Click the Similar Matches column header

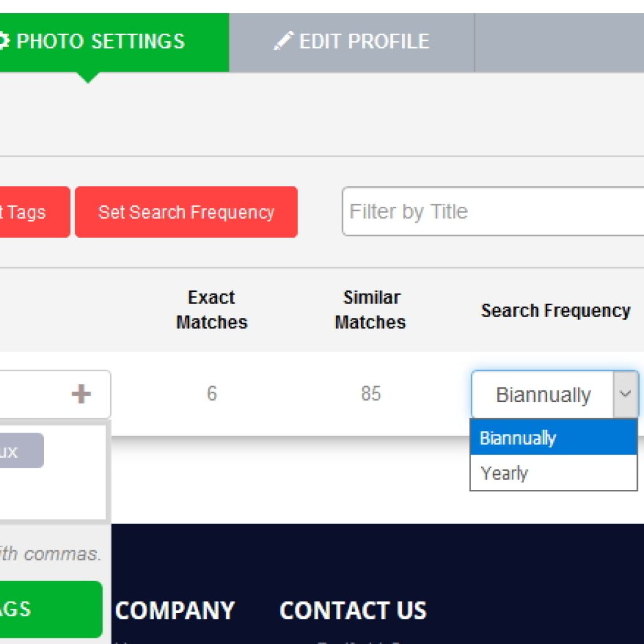pos(370,309)
